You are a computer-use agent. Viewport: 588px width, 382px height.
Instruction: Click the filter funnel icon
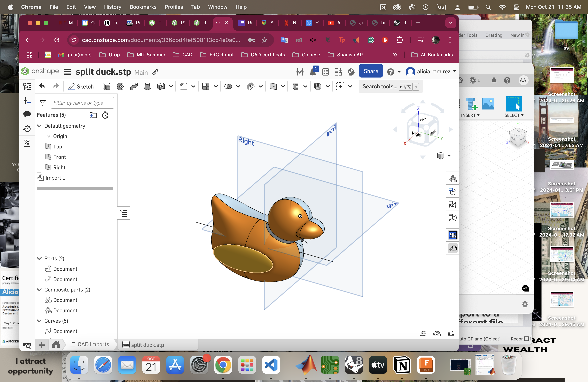coord(43,103)
